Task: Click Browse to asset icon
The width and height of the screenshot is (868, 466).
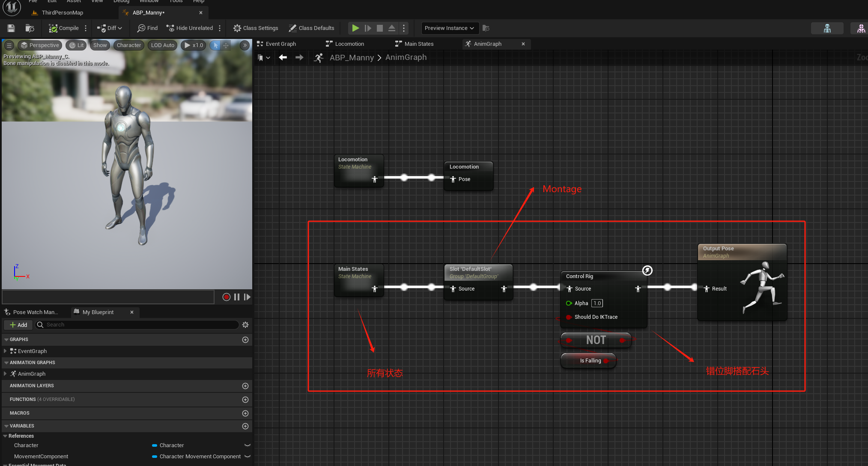Action: [x=30, y=28]
